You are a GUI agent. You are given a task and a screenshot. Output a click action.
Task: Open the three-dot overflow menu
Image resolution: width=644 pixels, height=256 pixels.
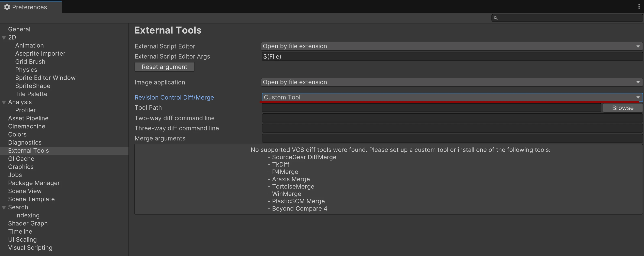[639, 6]
